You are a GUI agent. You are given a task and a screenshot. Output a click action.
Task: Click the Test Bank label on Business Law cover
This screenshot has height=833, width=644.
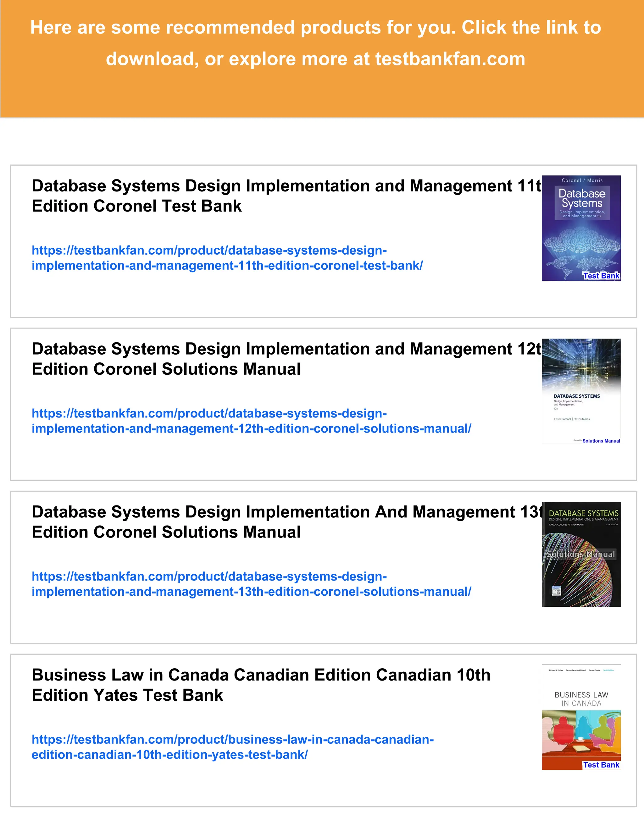coord(601,765)
